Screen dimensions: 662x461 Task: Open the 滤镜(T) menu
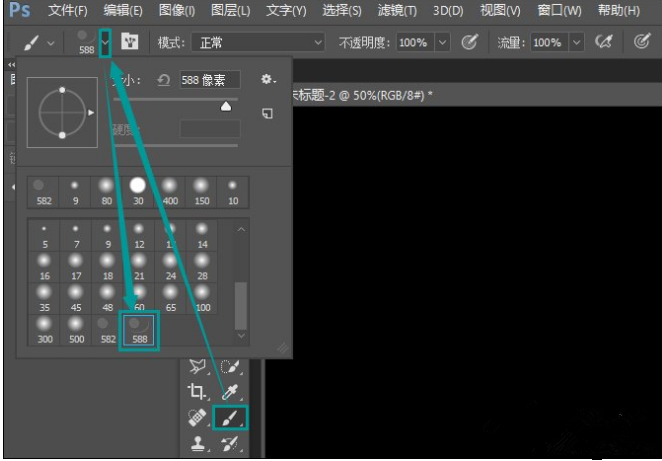pyautogui.click(x=397, y=11)
